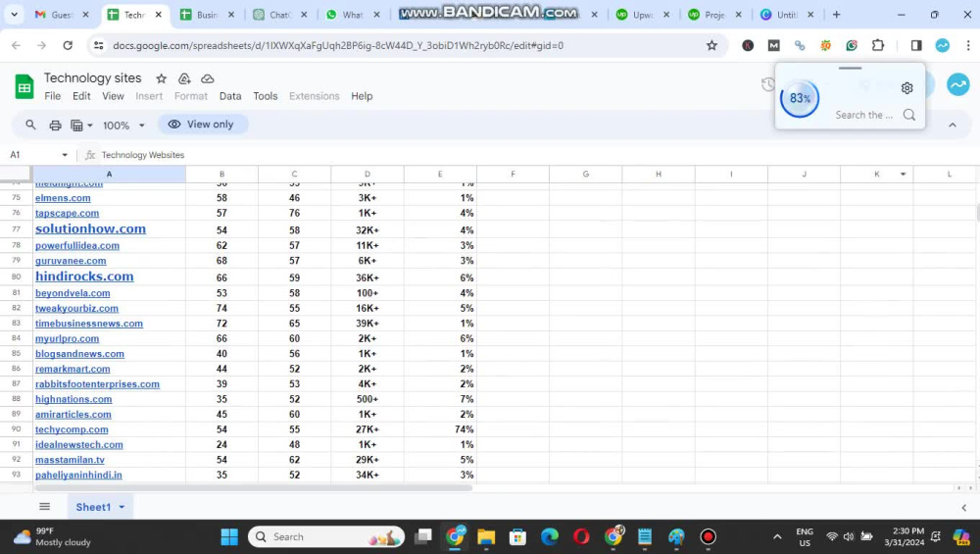
Task: Toggle the Chrome side panel icon
Action: [916, 45]
